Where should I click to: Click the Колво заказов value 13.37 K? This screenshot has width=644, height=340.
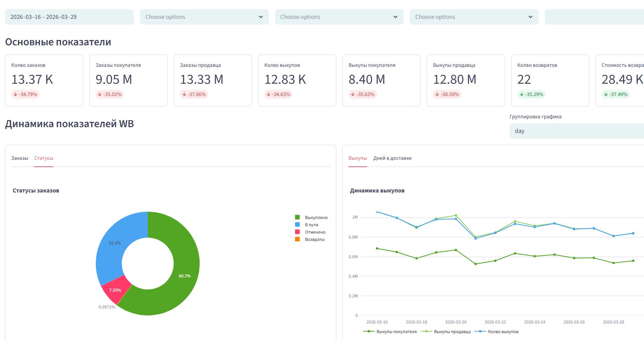click(x=32, y=80)
